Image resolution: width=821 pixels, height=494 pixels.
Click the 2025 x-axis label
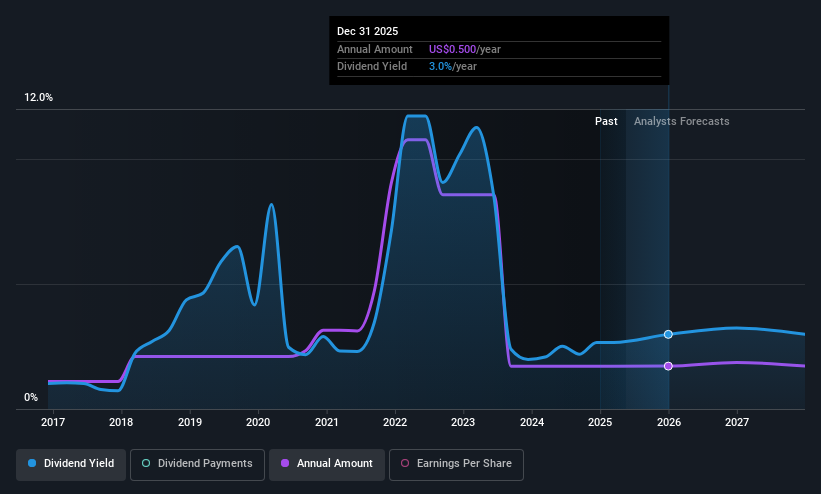[x=600, y=422]
